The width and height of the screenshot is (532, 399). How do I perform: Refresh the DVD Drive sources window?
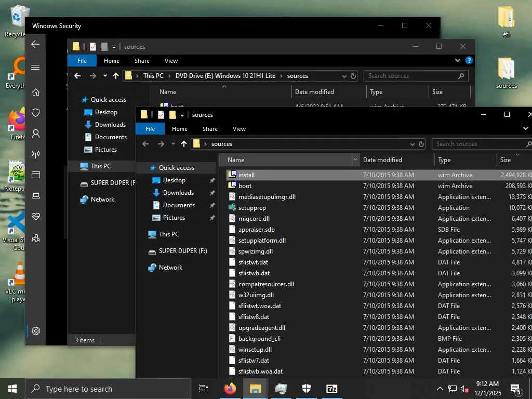coord(353,76)
